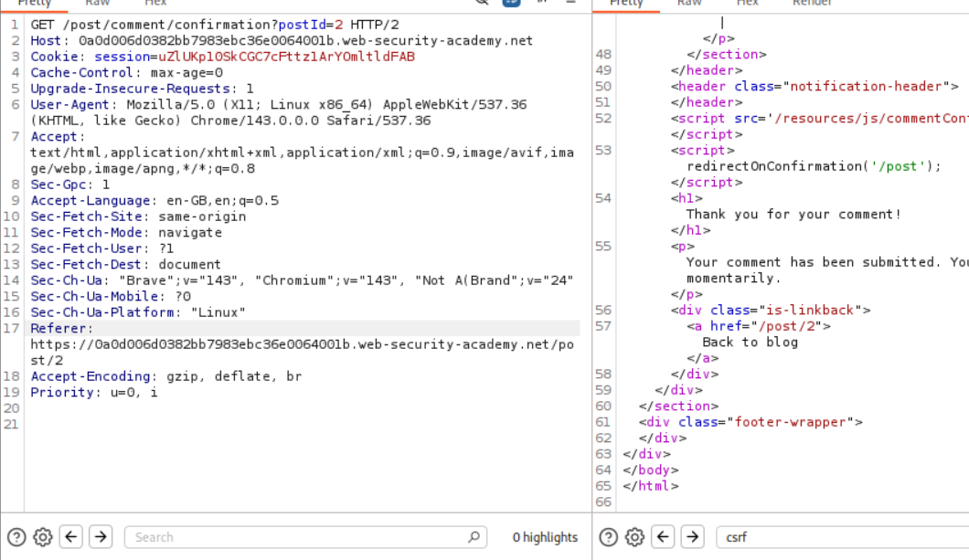This screenshot has height=560, width=969.
Task: Jump to next csrf match in response
Action: point(693,537)
